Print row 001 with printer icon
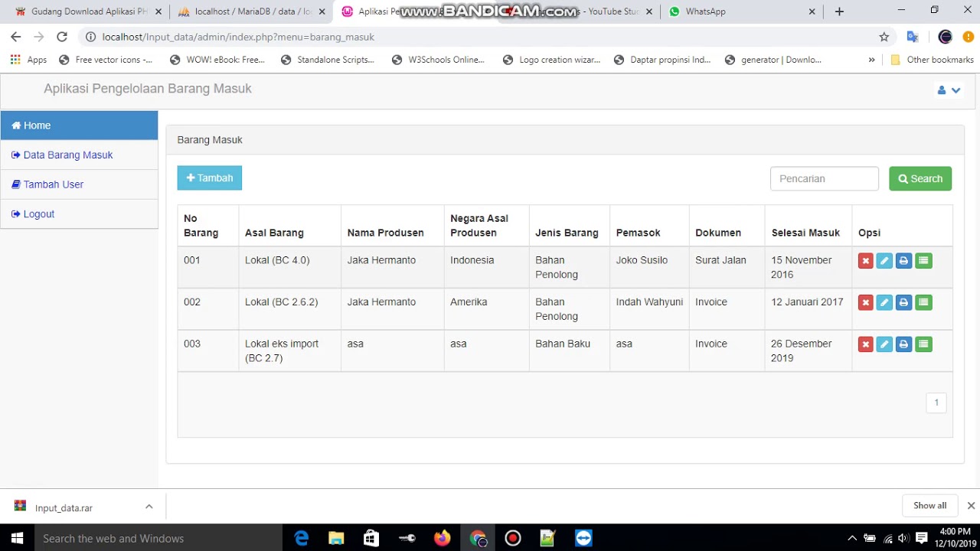 pyautogui.click(x=903, y=261)
